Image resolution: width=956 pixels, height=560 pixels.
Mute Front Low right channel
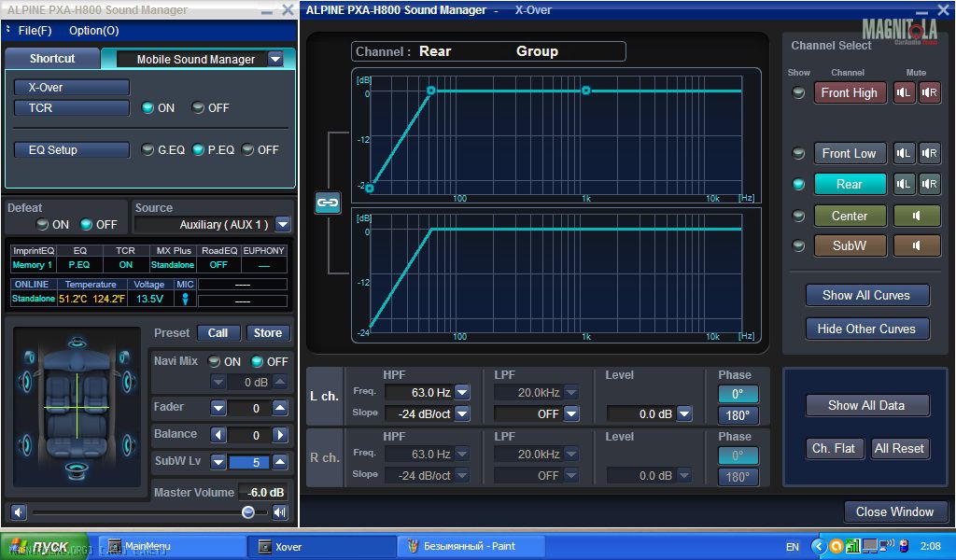point(929,153)
